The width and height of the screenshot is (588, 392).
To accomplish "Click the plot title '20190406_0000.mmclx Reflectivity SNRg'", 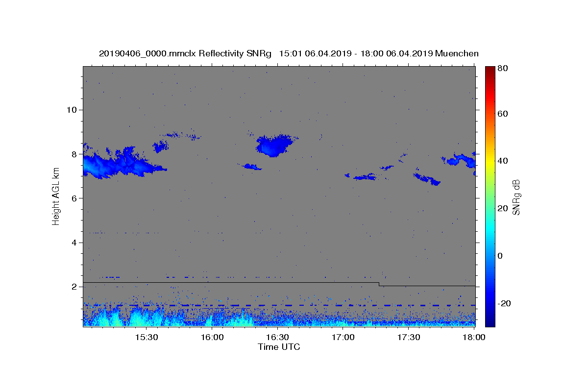I will pos(185,53).
